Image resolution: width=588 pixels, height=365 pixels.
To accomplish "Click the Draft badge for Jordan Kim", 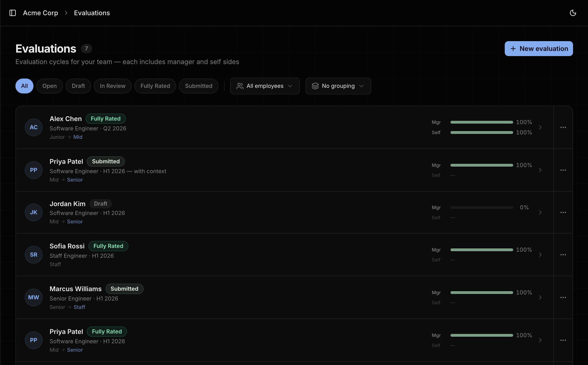I will click(101, 204).
